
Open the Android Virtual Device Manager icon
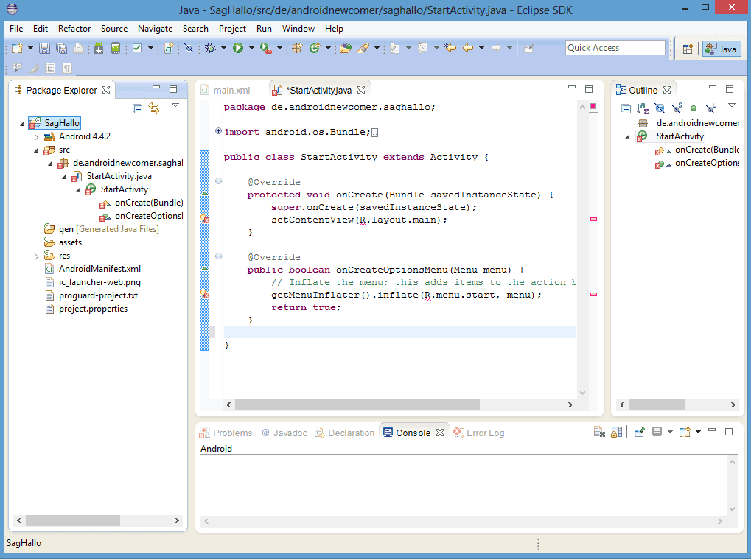click(116, 48)
